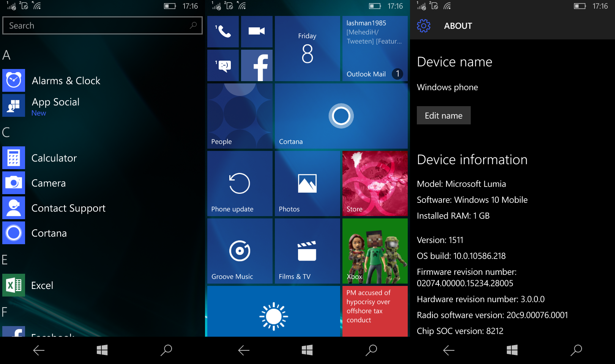This screenshot has height=364, width=615.
Task: Open the calendar tile showing Friday 8
Action: pyautogui.click(x=307, y=49)
